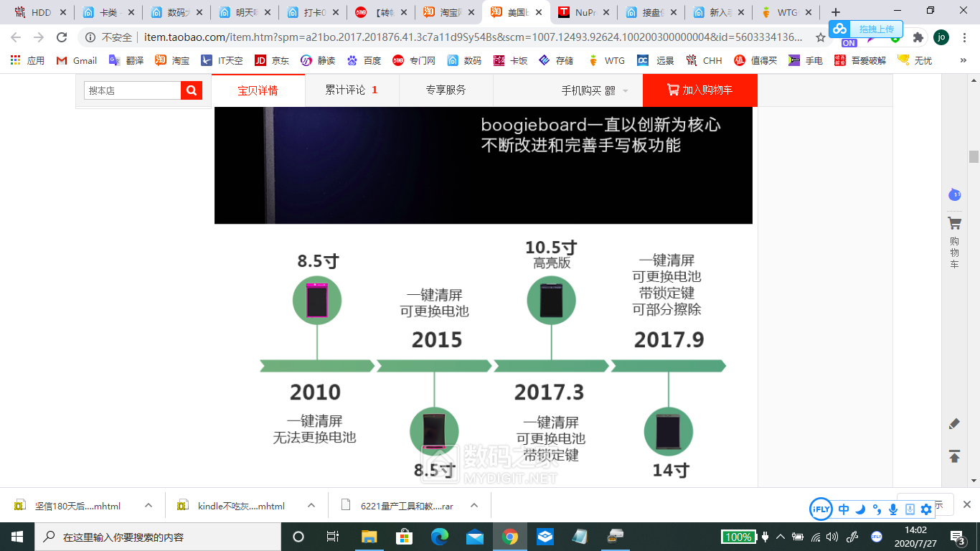Toggle iFLY half-width moon mode
The image size is (980, 551).
pyautogui.click(x=860, y=509)
